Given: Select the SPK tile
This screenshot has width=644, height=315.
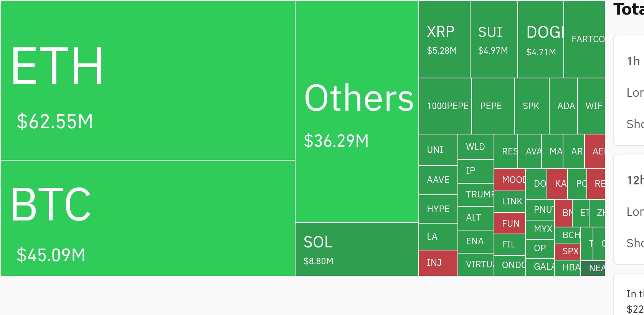Looking at the screenshot, I should tap(532, 106).
